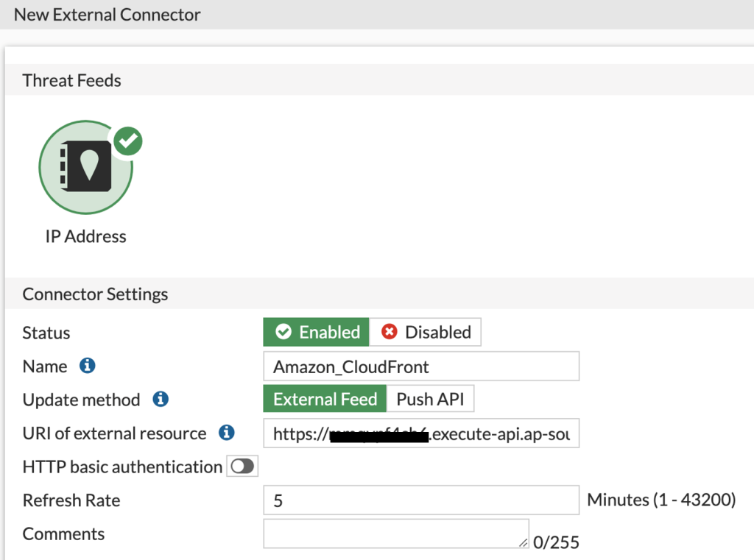Click the red X icon in Disabled button

click(388, 332)
